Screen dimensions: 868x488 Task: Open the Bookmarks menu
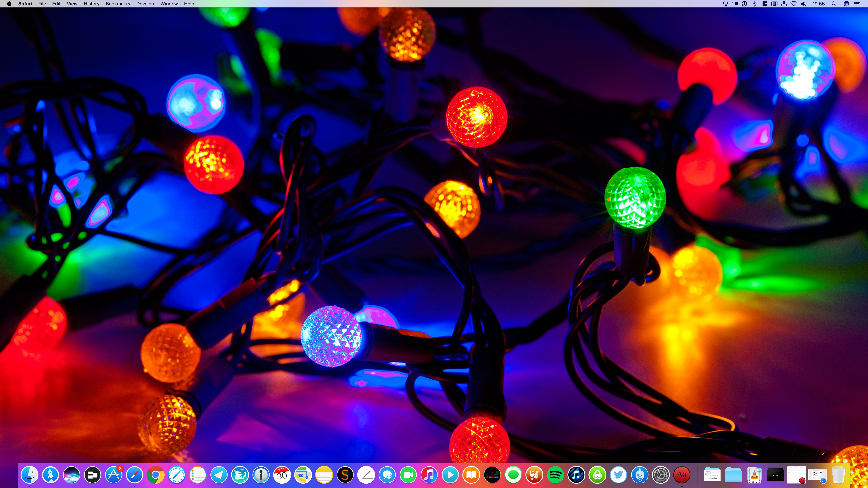pos(118,4)
